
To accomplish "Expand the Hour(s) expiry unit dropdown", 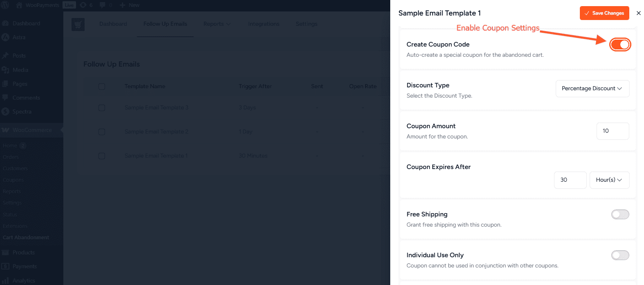I will coord(609,180).
